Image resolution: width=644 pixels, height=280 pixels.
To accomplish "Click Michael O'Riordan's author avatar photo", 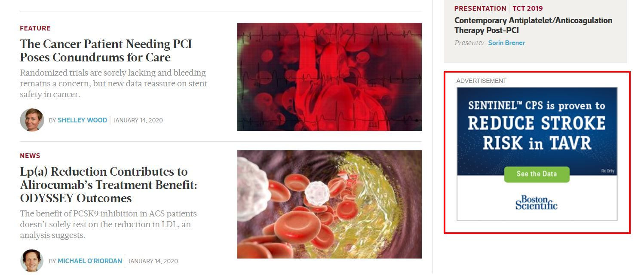I will [x=32, y=261].
